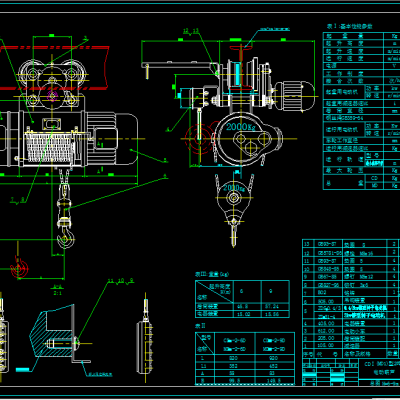Select the 2:1 scale text under A-A
400x400 pixels.
click(x=58, y=293)
